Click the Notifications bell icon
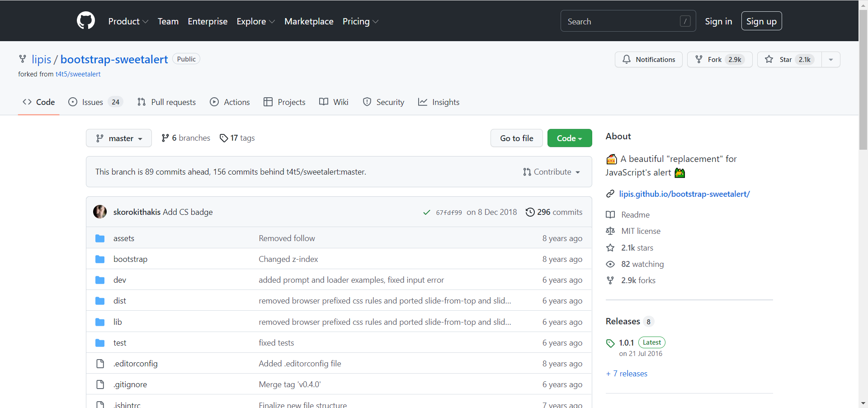The width and height of the screenshot is (868, 408). point(627,59)
